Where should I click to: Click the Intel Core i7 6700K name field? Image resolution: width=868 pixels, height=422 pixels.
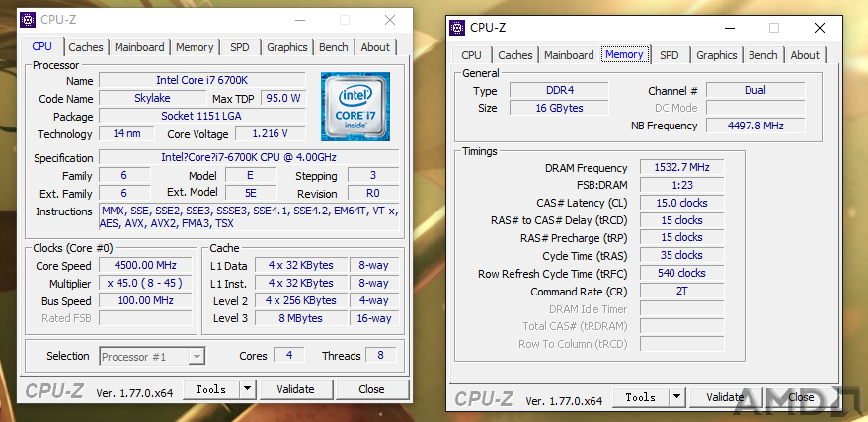point(202,80)
